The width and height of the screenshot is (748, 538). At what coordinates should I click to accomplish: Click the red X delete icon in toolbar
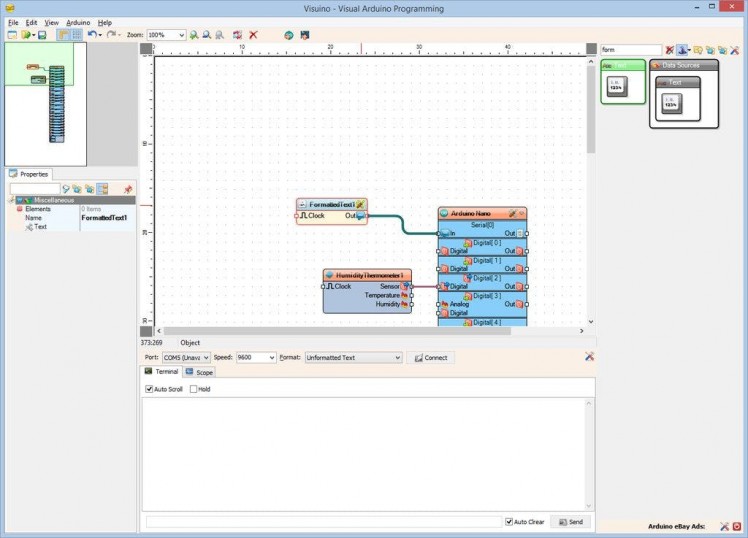pos(253,35)
